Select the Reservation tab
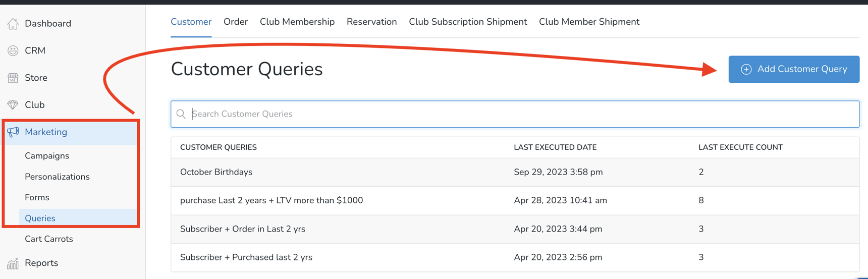Image resolution: width=868 pixels, height=279 pixels. 372,22
